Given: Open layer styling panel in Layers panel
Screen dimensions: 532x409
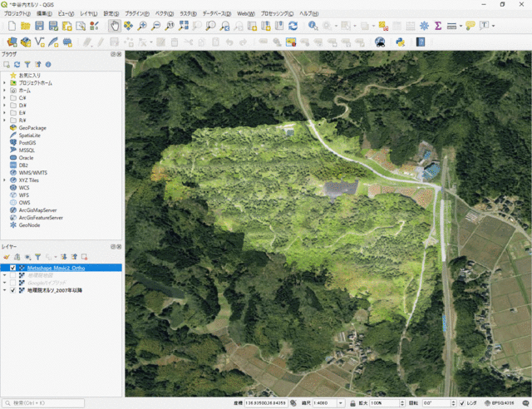Looking at the screenshot, I should pos(7,257).
